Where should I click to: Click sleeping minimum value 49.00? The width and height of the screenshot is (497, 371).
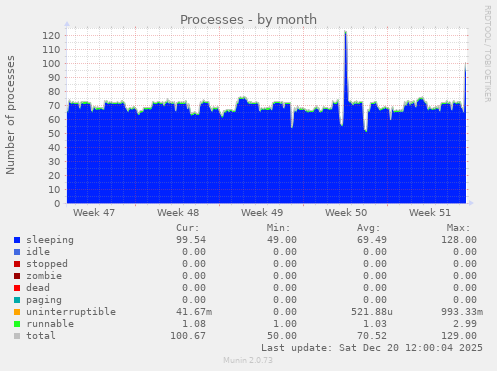[282, 240]
